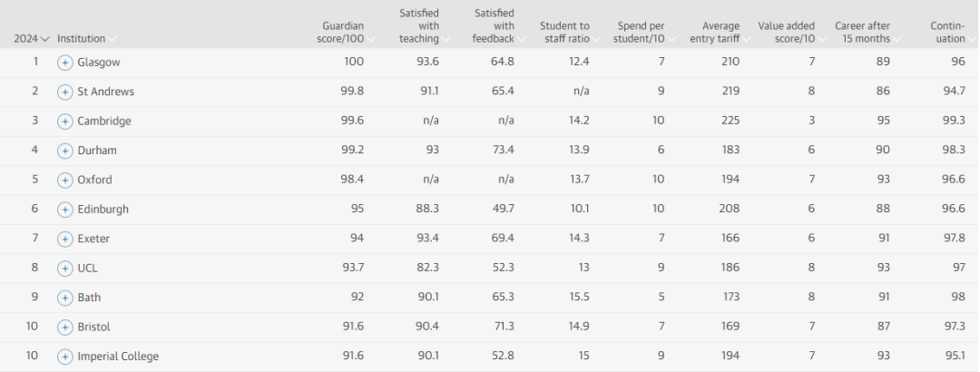Open Cambridge details via plus icon
Viewport: 980px width, 372px height.
click(65, 122)
